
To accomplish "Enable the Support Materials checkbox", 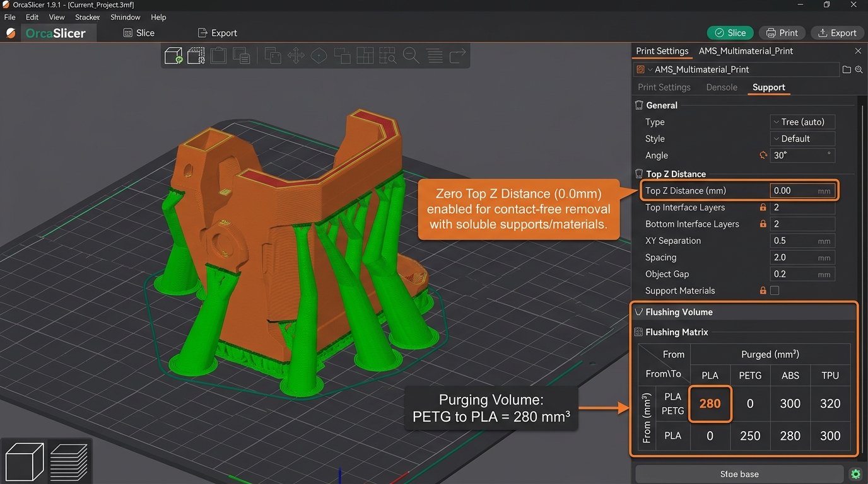I will tap(775, 291).
